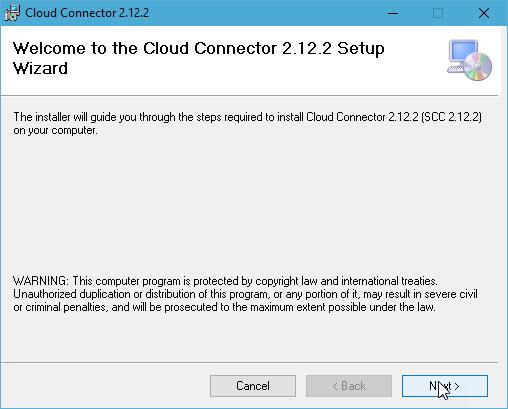Click the greyed-out maximize window icon

[438, 13]
